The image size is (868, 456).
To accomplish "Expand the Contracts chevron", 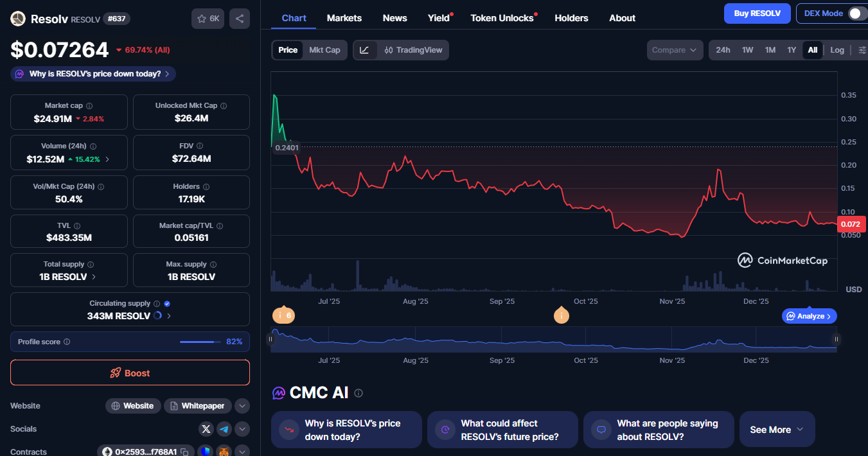I will click(x=242, y=452).
